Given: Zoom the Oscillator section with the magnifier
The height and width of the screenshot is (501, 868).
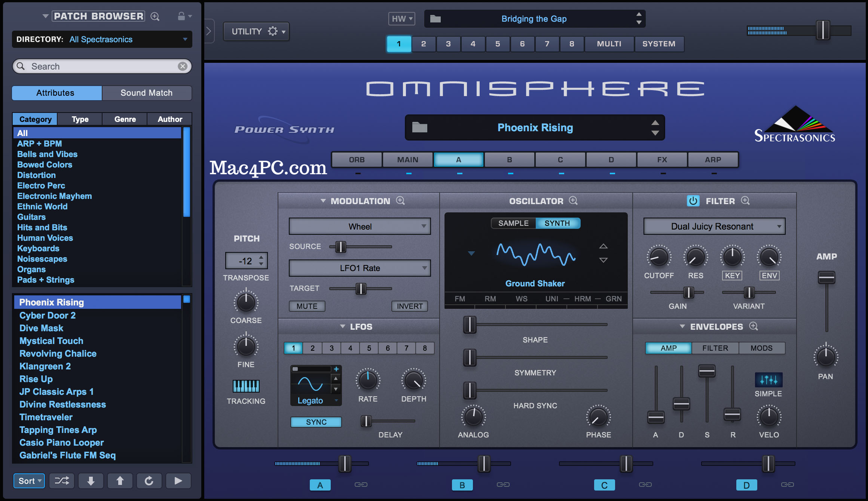Looking at the screenshot, I should pos(573,201).
